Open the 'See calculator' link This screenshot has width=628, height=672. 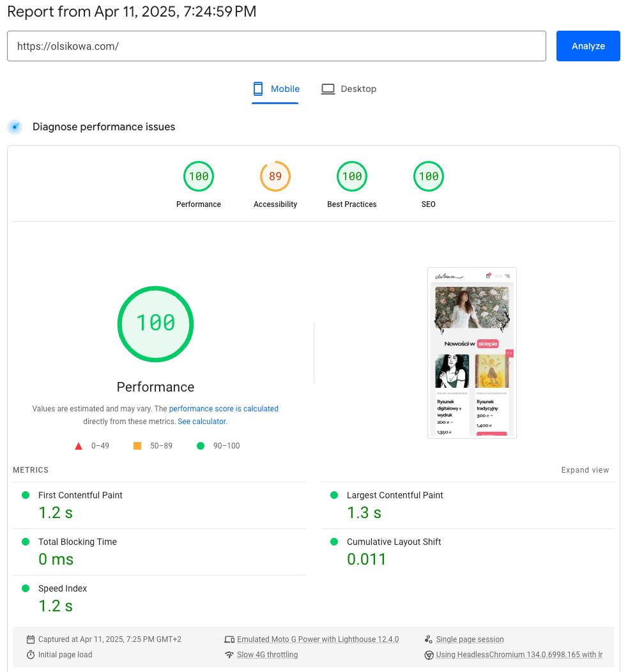202,422
